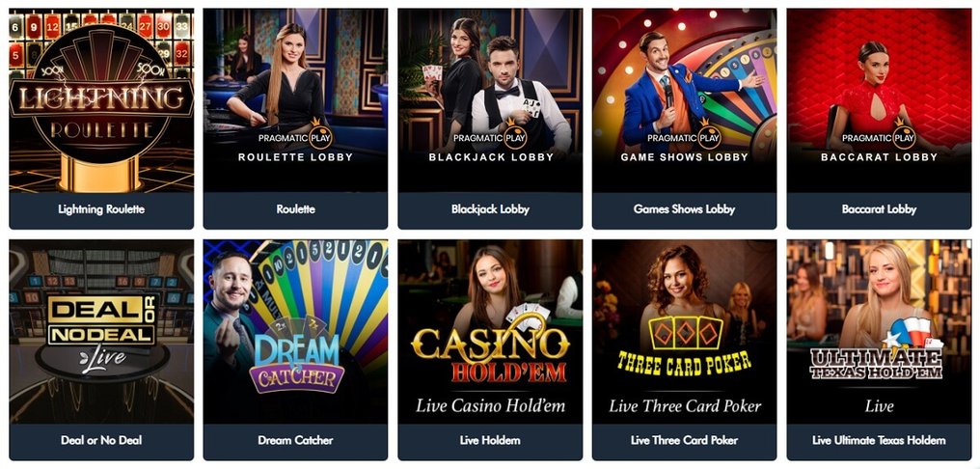This screenshot has width=980, height=469.
Task: Click the Baccarat Lobby caption text
Action: click(x=879, y=209)
